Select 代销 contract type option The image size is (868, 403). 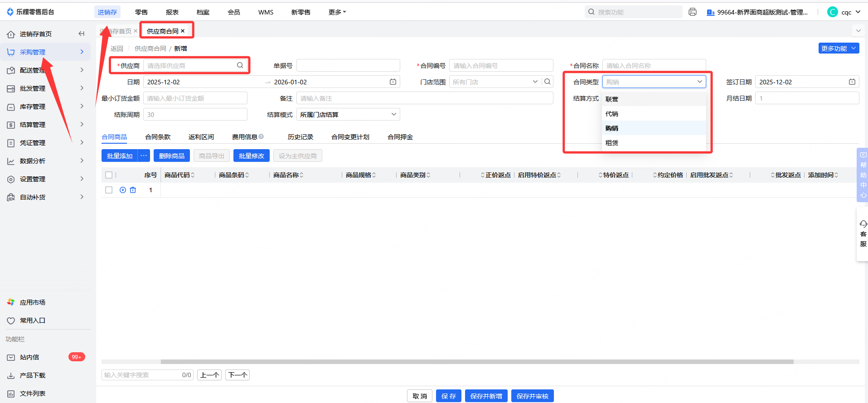coord(654,114)
